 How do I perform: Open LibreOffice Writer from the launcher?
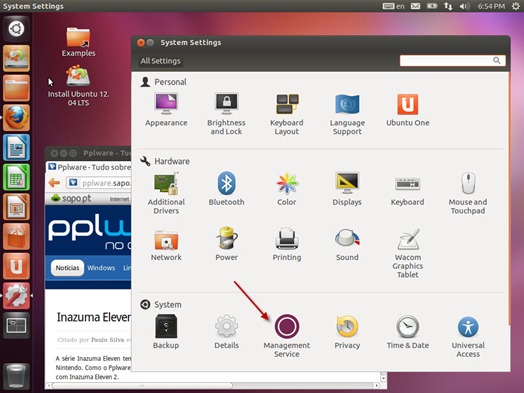(x=16, y=147)
